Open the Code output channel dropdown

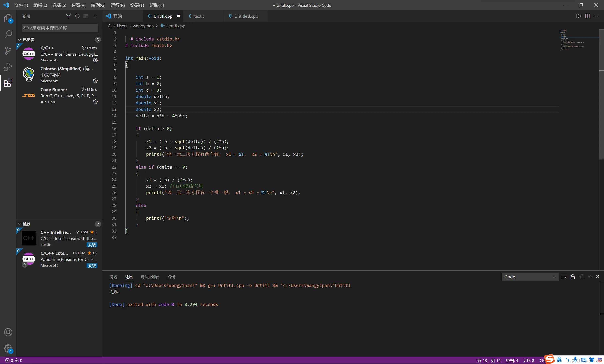pos(530,277)
